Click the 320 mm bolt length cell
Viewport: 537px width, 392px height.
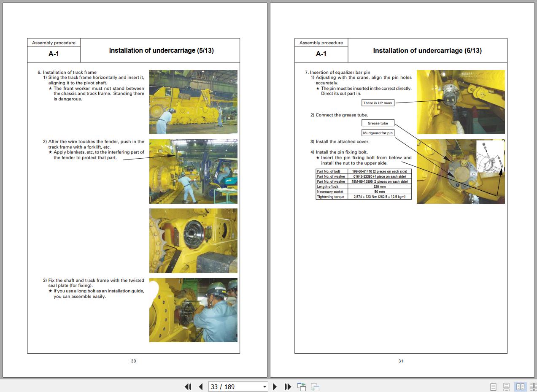point(379,187)
